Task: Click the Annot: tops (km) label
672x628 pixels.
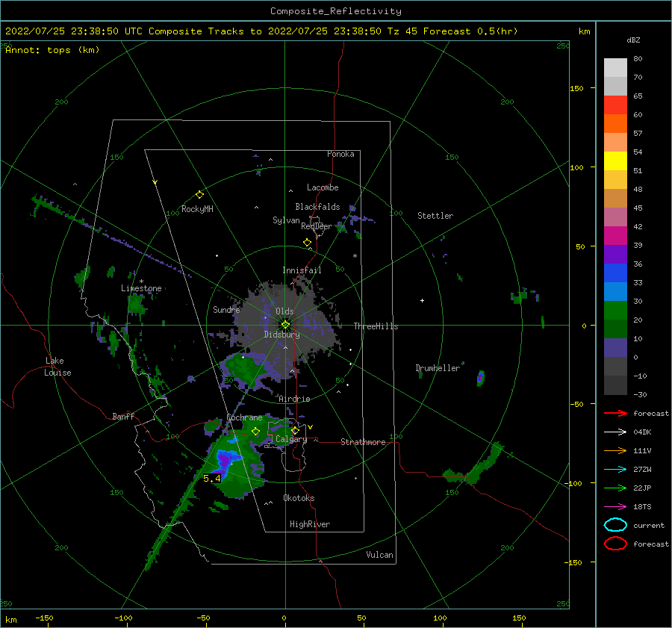Action: (x=52, y=50)
